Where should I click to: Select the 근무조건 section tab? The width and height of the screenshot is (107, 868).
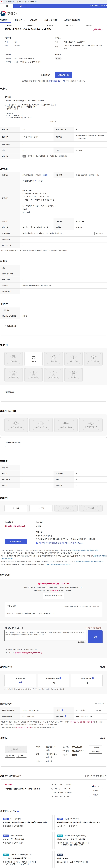pos(30,25)
